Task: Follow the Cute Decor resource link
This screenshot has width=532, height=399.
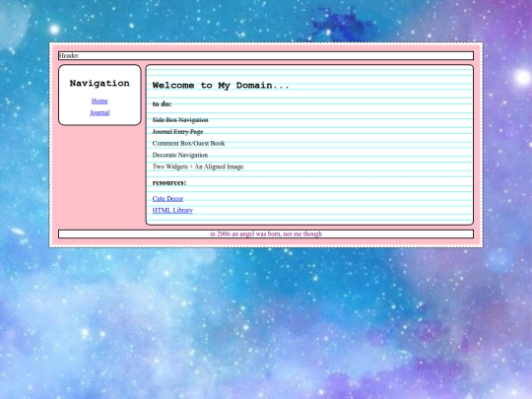Action: [167, 198]
